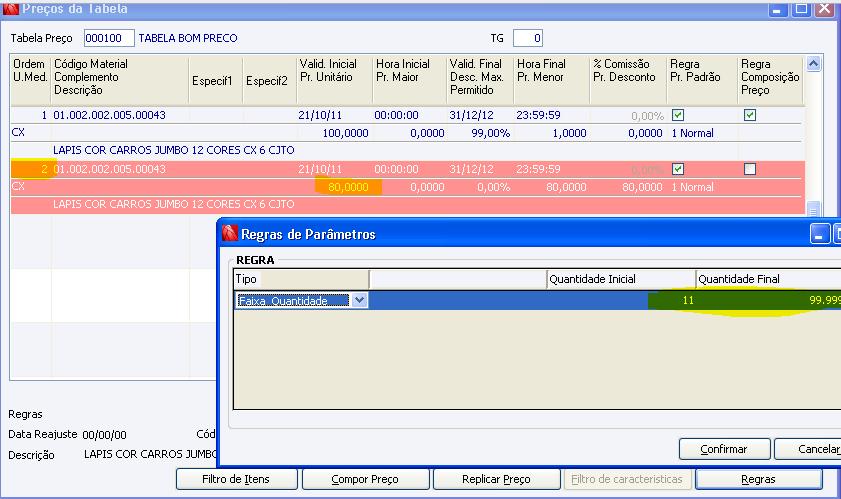Click the 99,00% max discount cell

pyautogui.click(x=491, y=133)
